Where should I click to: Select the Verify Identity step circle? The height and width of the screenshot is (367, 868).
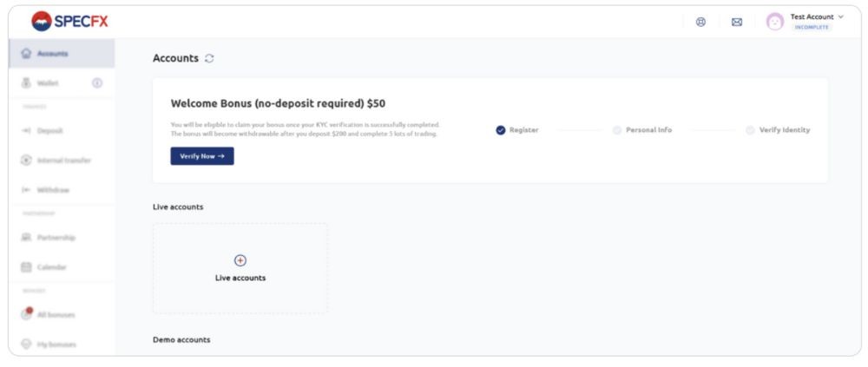(x=750, y=130)
